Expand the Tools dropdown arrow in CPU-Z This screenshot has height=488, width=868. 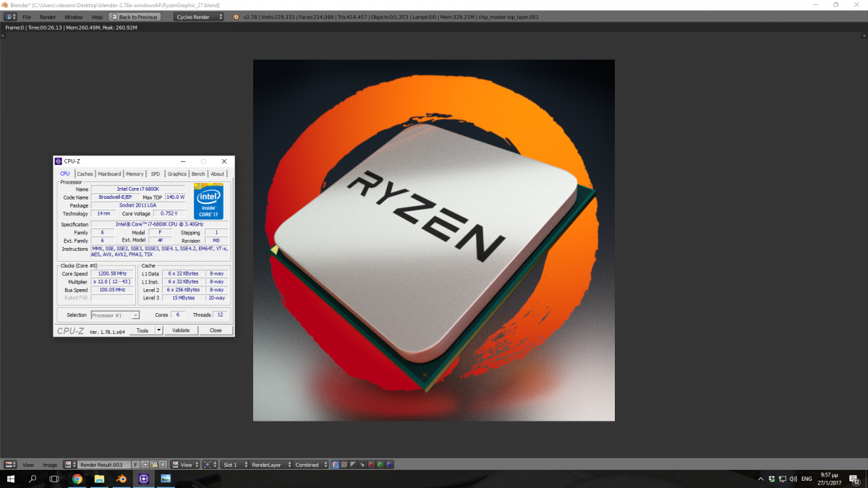(x=159, y=330)
